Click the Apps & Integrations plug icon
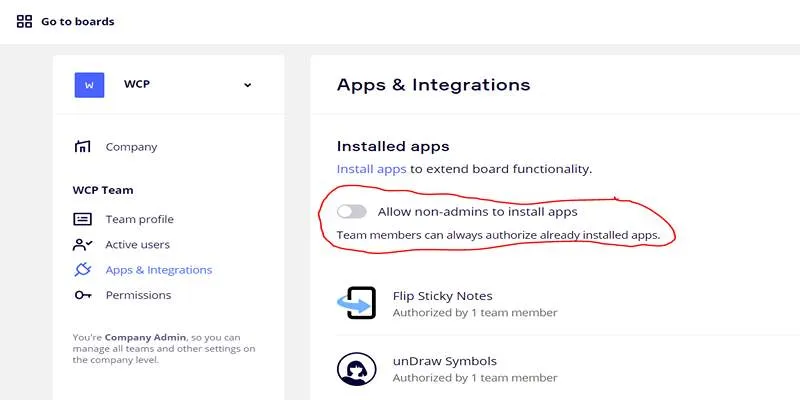This screenshot has height=400, width=800. (x=82, y=269)
